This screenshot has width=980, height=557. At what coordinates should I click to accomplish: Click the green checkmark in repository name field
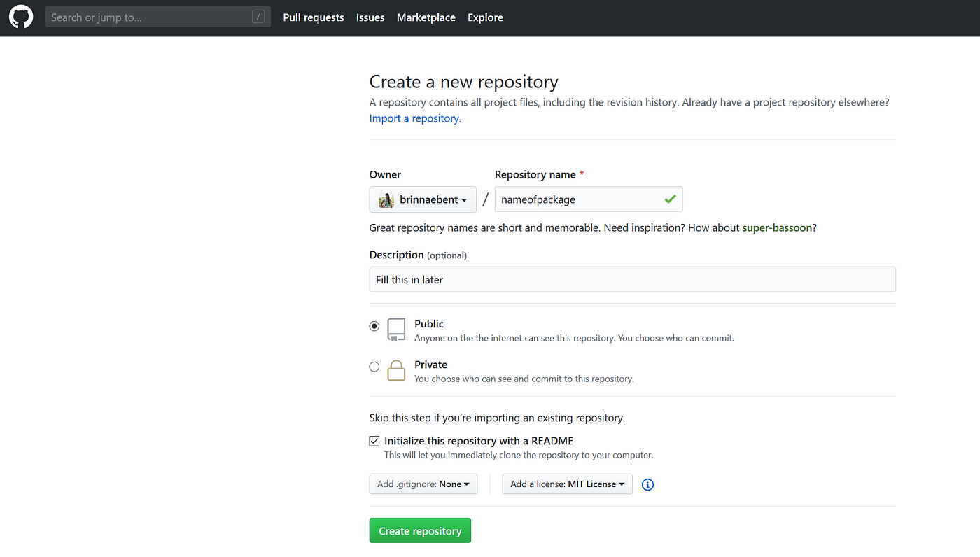coord(670,199)
